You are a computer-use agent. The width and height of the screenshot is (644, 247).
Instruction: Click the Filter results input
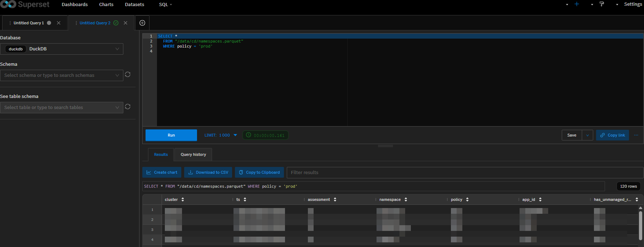[465, 172]
